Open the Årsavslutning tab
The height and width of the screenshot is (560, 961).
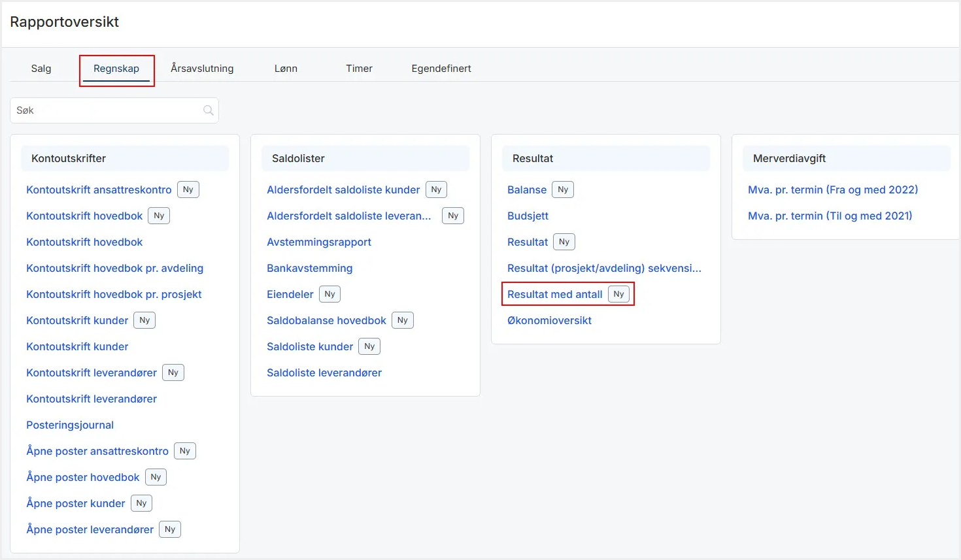202,69
